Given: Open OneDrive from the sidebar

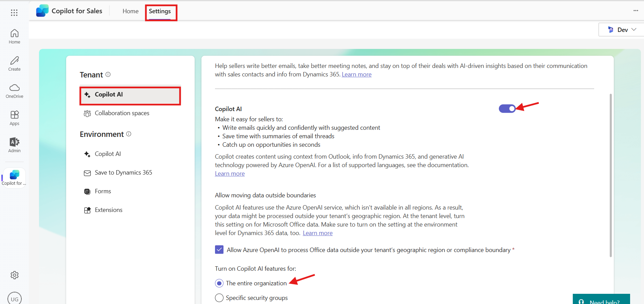Looking at the screenshot, I should (14, 91).
